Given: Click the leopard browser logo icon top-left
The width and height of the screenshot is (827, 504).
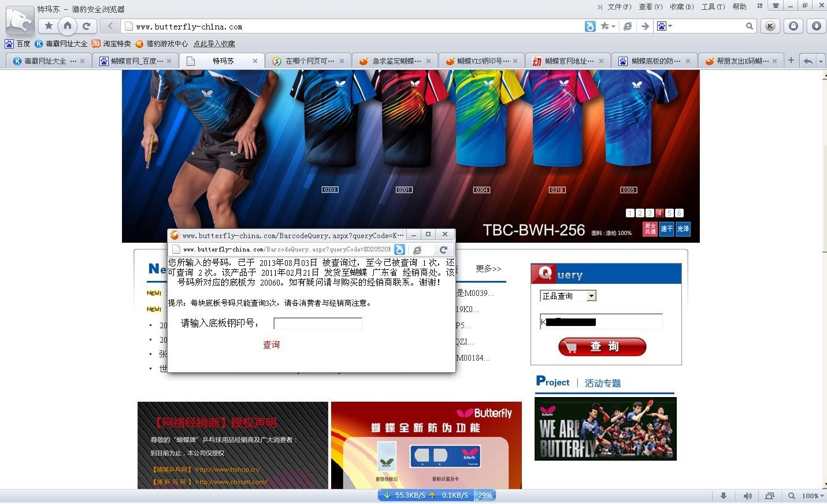Looking at the screenshot, I should click(x=19, y=20).
